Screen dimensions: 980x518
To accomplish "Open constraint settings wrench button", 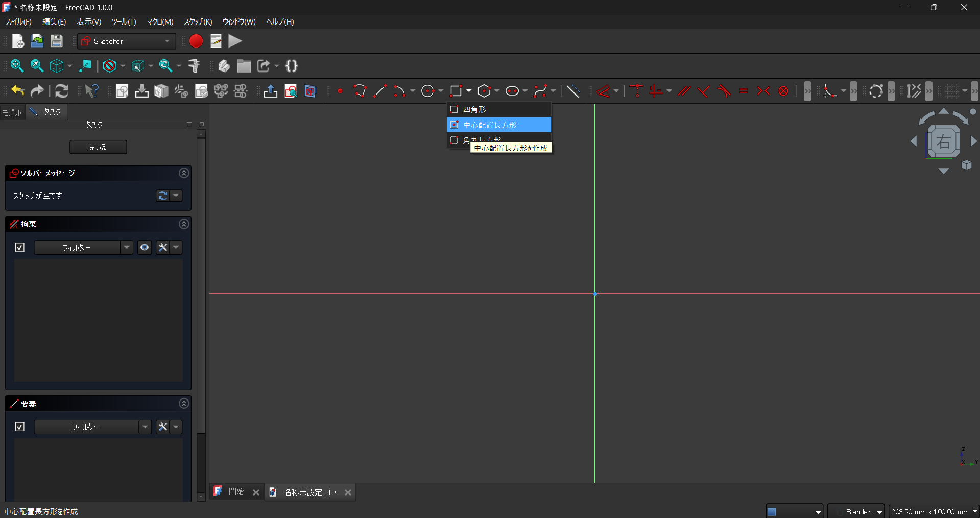I will point(163,247).
